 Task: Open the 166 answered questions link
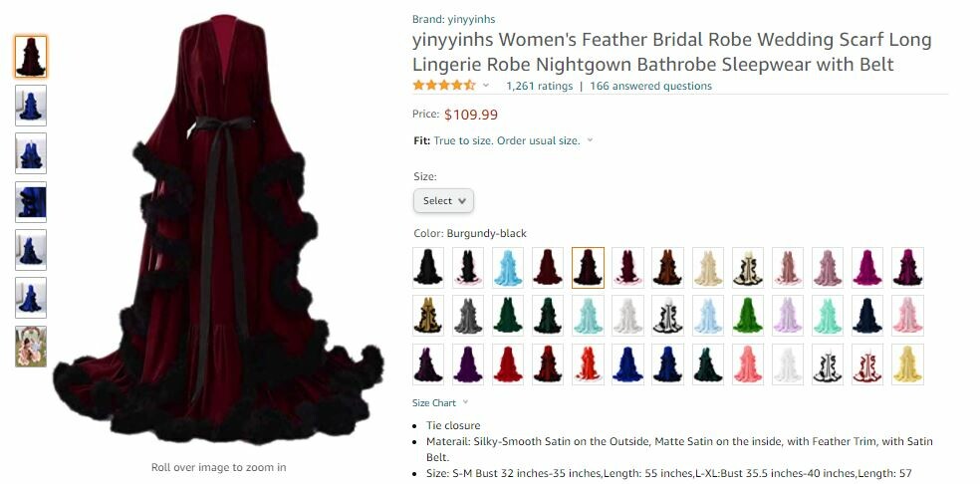coord(650,87)
